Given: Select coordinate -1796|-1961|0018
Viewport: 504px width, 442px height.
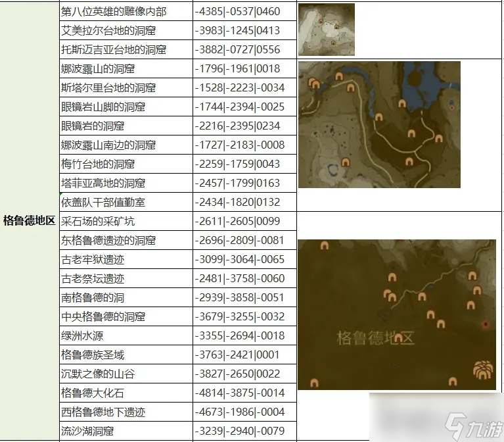Looking at the screenshot, I should [237, 68].
